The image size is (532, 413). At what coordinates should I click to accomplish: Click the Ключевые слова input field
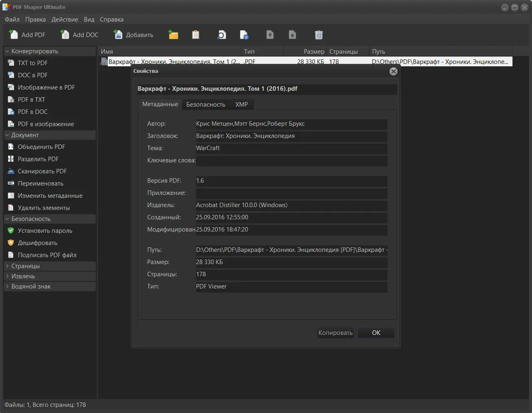pos(292,160)
